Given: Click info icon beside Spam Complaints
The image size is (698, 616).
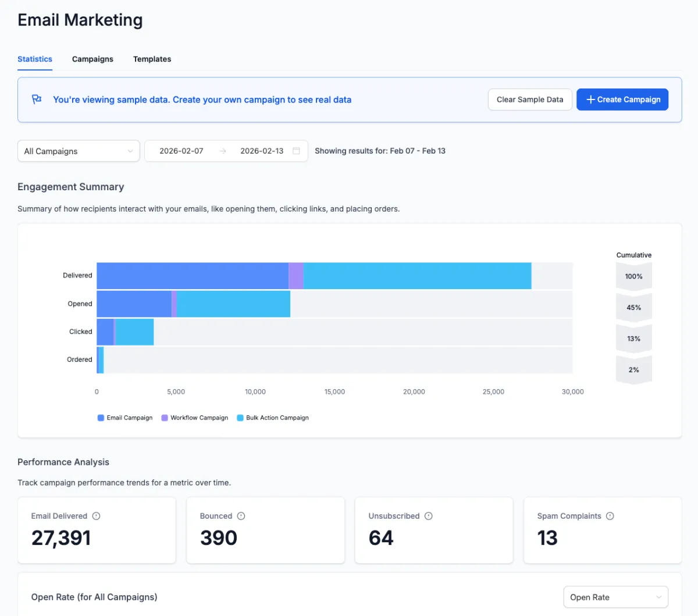Looking at the screenshot, I should [x=610, y=516].
